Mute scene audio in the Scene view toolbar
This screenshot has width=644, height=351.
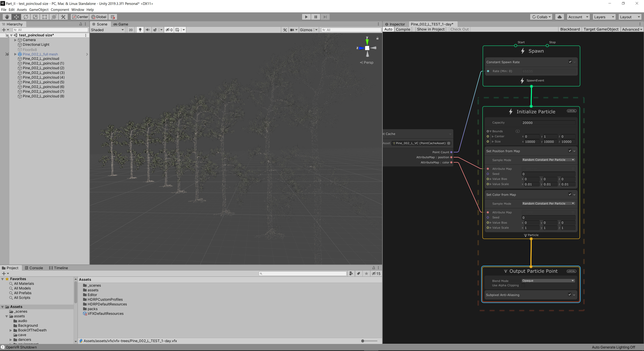pos(148,30)
